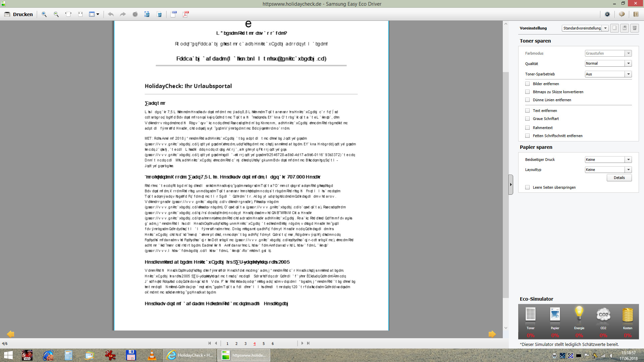Viewport: 644px width, 362px height.
Task: Click the zoom out magnifier icon
Action: (x=56, y=14)
